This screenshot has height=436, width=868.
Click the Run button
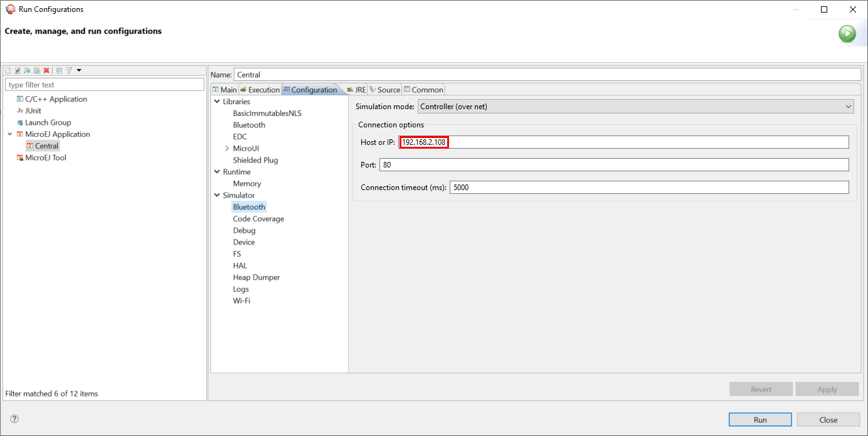760,420
